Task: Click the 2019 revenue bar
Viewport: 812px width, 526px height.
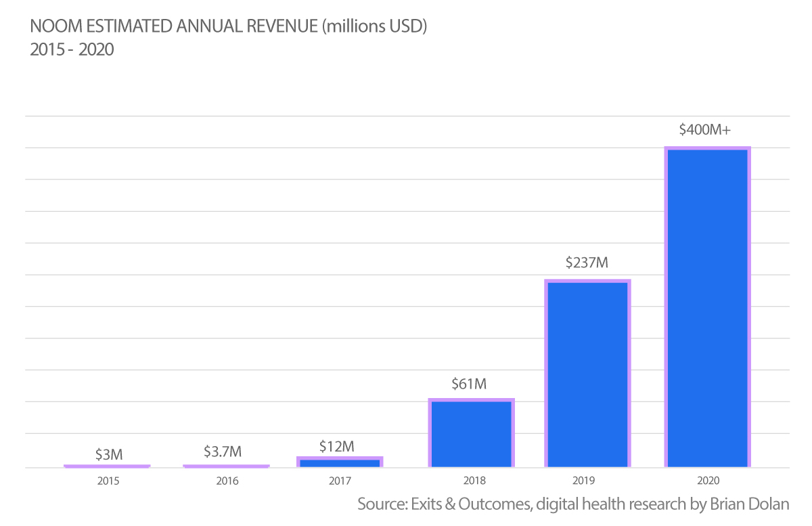Action: (587, 373)
